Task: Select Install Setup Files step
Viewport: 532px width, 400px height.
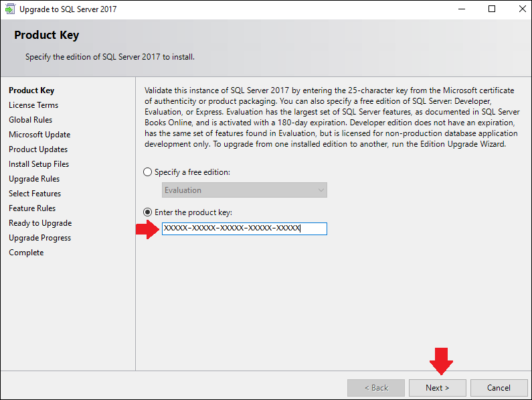Action: [39, 164]
